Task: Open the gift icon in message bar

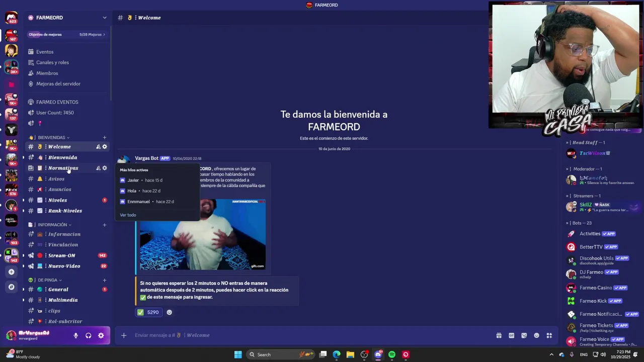Action: tap(499, 335)
